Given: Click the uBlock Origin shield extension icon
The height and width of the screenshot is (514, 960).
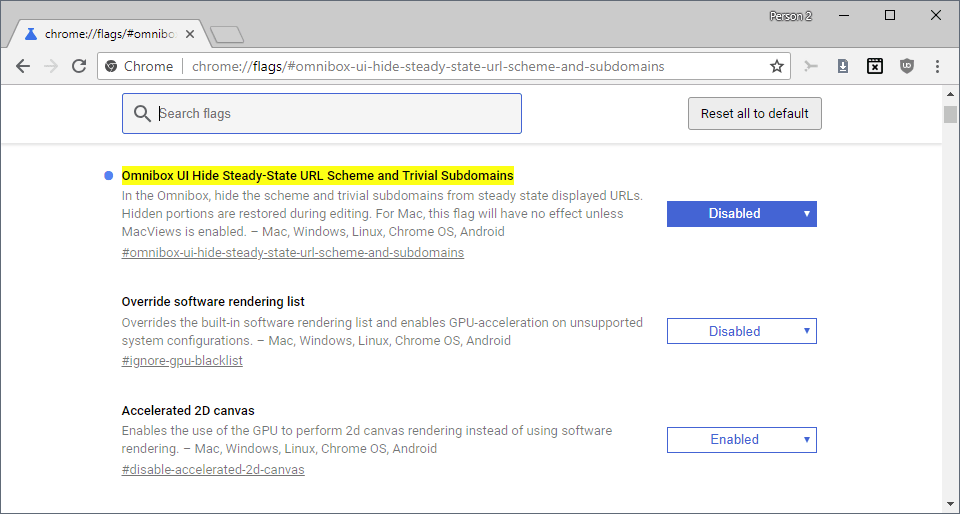Looking at the screenshot, I should click(x=907, y=66).
